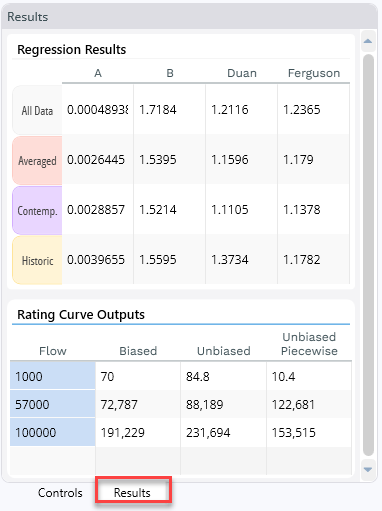Screen dimensions: 382x511
Task: Click the flow value 1000 cell
Action: click(53, 376)
